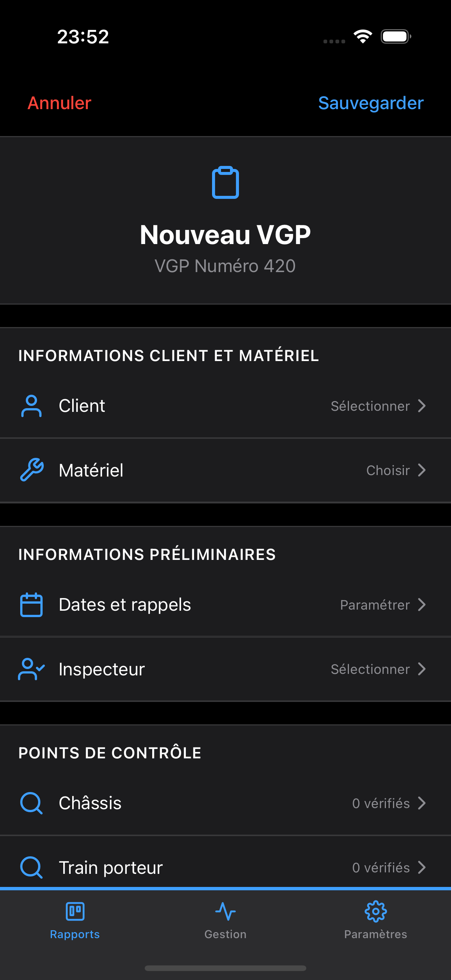Expand the Client row chevron

[422, 406]
